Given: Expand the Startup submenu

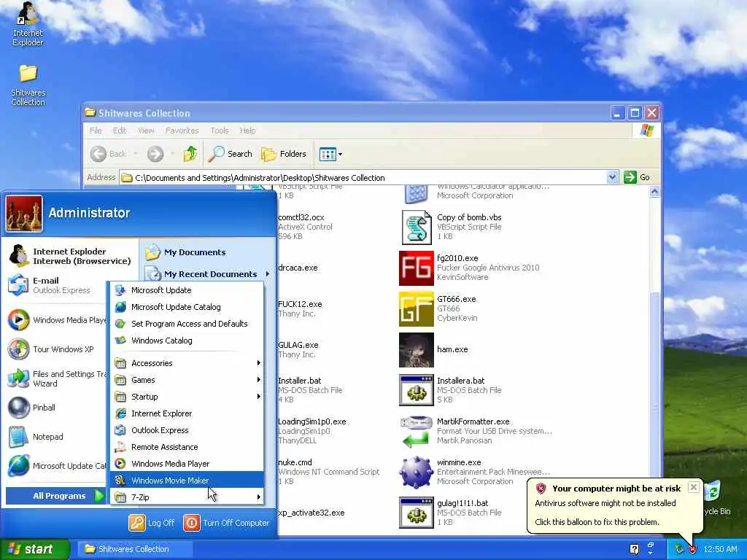Looking at the screenshot, I should pyautogui.click(x=187, y=396).
